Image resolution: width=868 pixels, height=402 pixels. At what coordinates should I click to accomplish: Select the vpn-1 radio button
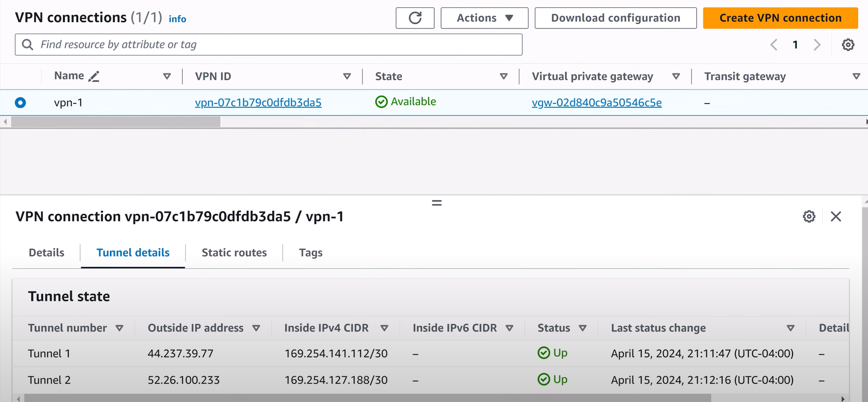[x=20, y=103]
